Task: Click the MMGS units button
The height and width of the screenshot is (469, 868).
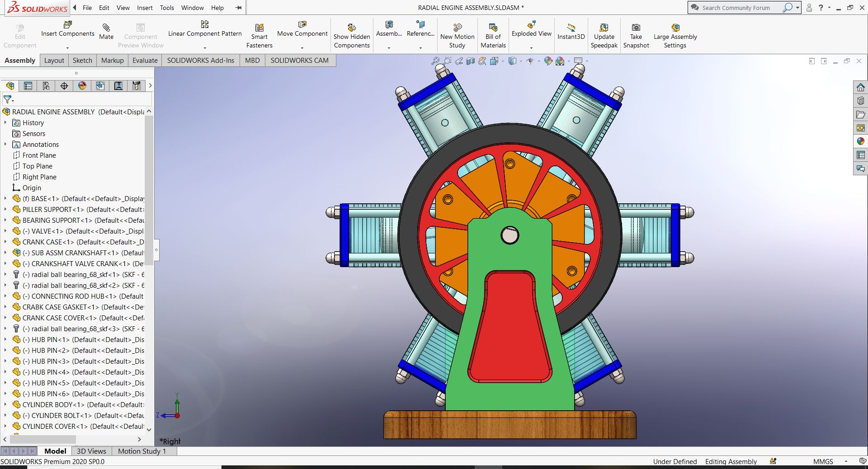Action: 823,461
